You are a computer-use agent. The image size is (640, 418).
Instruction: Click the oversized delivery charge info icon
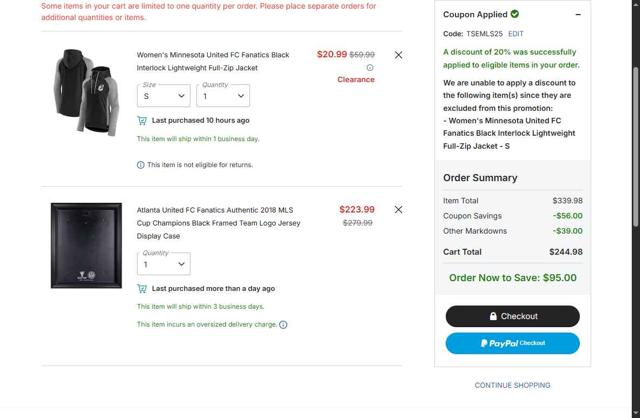[x=284, y=325]
